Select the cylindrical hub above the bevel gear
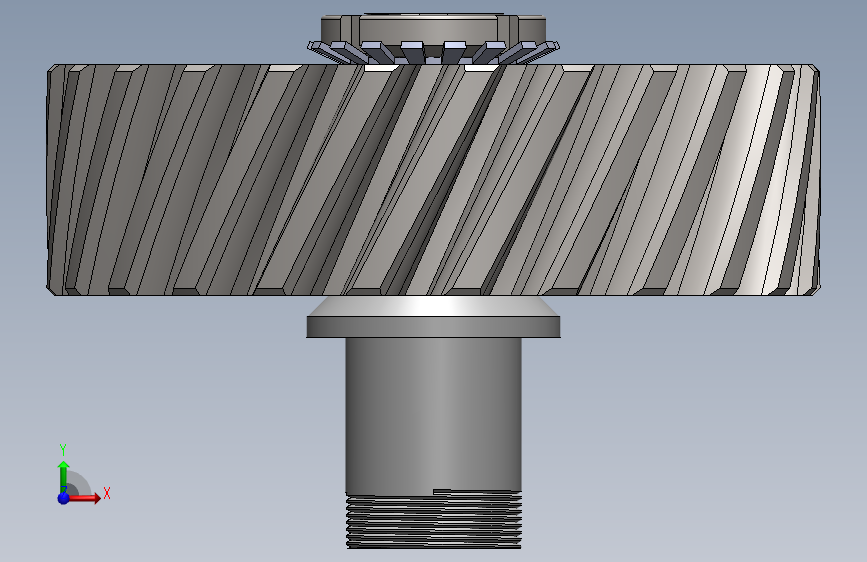This screenshot has height=562, width=867. (x=434, y=28)
